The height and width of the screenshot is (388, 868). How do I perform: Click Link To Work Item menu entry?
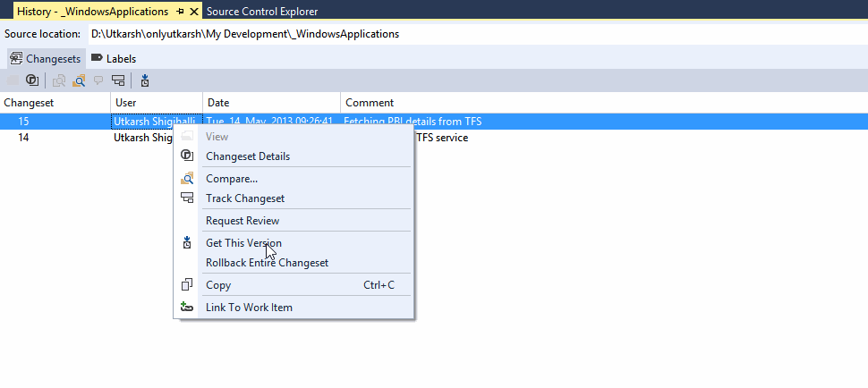(x=249, y=308)
